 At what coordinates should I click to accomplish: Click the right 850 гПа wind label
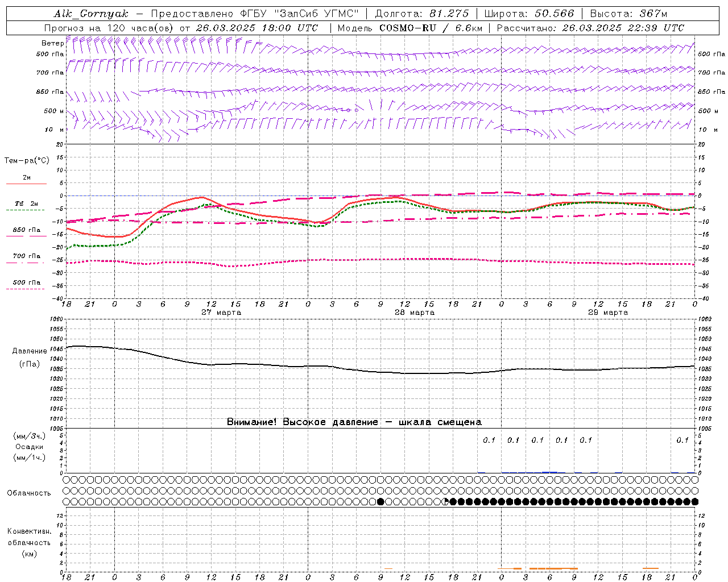pyautogui.click(x=712, y=92)
